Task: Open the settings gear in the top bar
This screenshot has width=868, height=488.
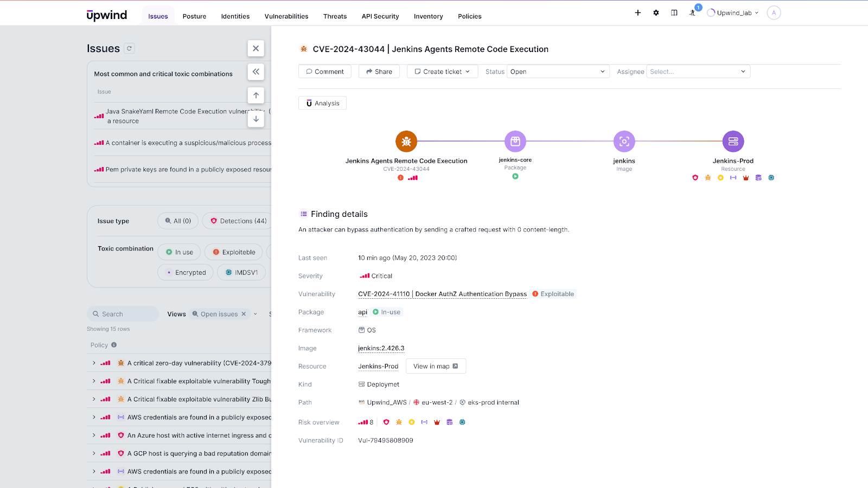Action: pos(656,12)
